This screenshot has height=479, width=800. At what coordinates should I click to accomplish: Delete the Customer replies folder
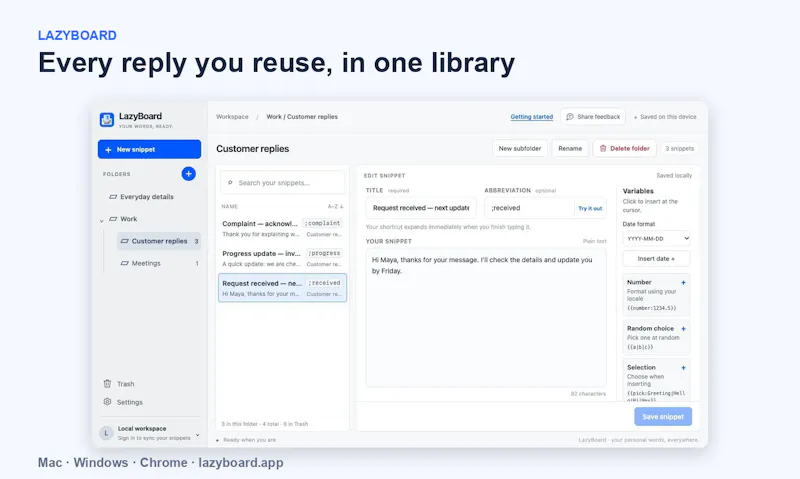coord(624,148)
